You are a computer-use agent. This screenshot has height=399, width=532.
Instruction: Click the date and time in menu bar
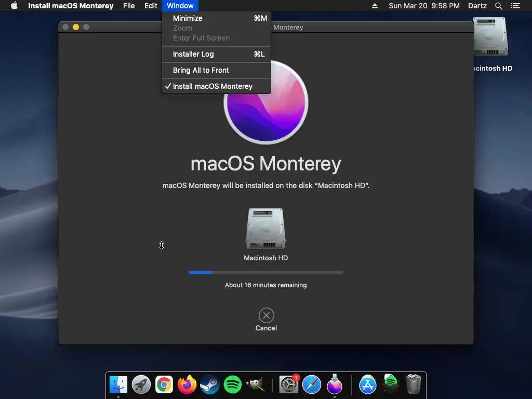pyautogui.click(x=424, y=6)
